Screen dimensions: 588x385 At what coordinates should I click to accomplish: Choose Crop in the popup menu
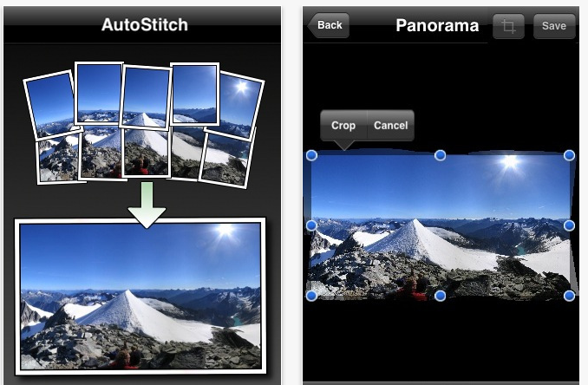click(343, 126)
